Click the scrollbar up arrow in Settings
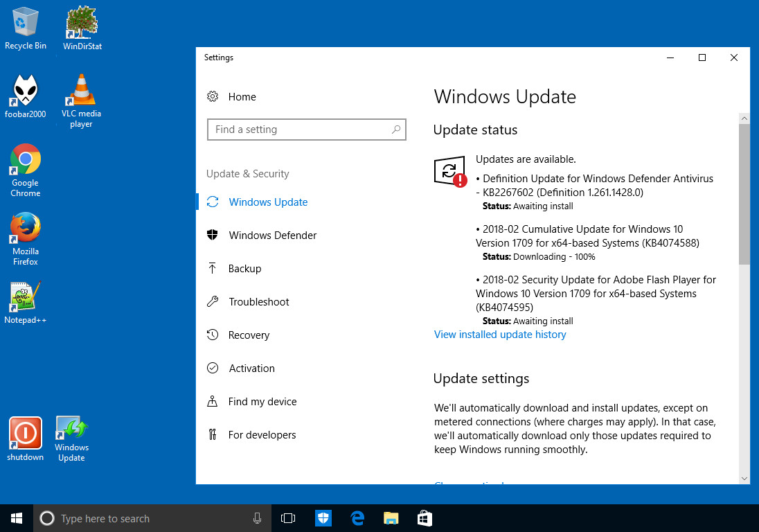The height and width of the screenshot is (532, 759). click(x=744, y=118)
